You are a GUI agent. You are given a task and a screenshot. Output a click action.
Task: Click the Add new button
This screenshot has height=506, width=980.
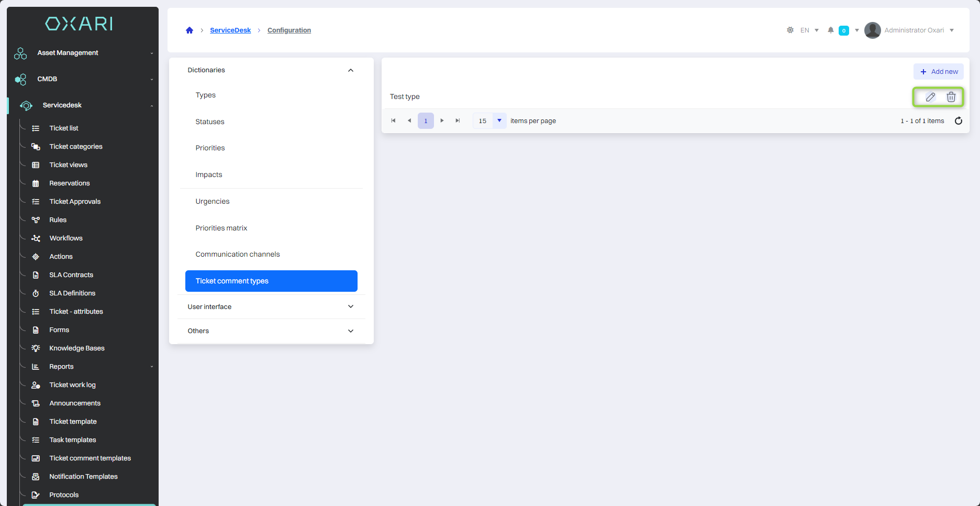tap(939, 72)
